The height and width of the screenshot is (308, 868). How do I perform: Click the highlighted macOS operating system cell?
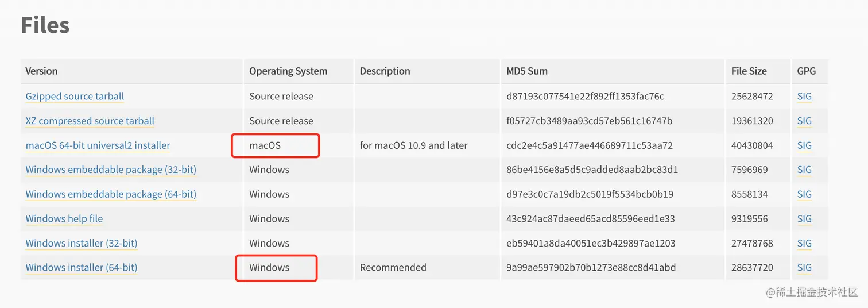265,145
